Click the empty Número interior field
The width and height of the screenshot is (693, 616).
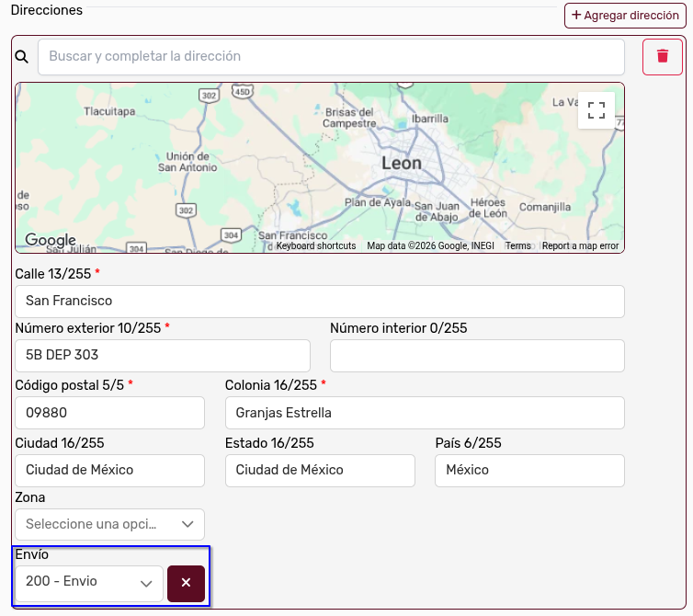click(477, 356)
